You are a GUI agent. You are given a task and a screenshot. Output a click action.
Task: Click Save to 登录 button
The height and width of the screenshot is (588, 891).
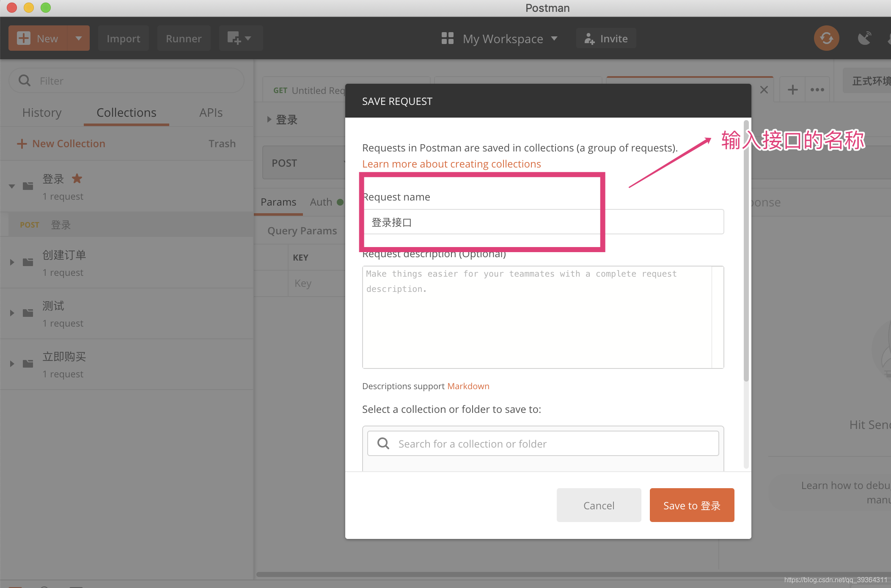point(692,505)
